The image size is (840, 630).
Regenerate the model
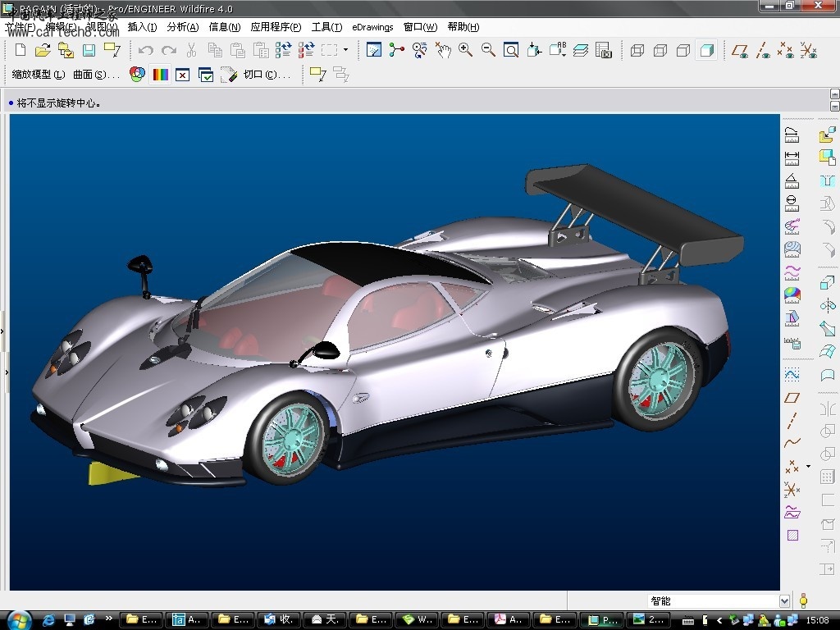tap(283, 50)
